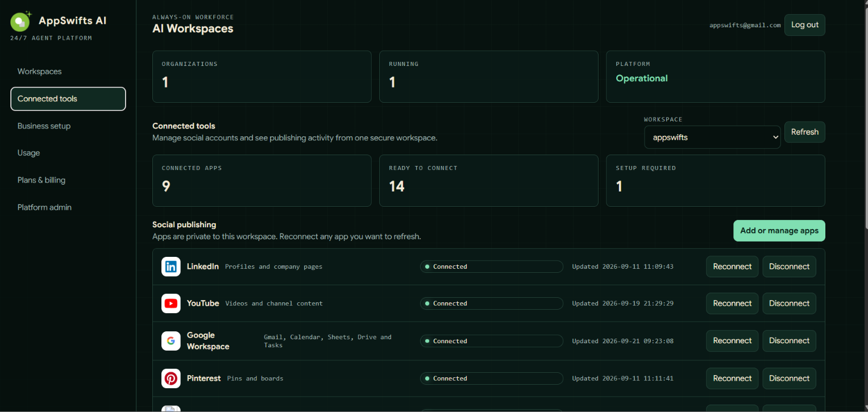The image size is (868, 412).
Task: Click the Platform Operational status card
Action: point(716,77)
